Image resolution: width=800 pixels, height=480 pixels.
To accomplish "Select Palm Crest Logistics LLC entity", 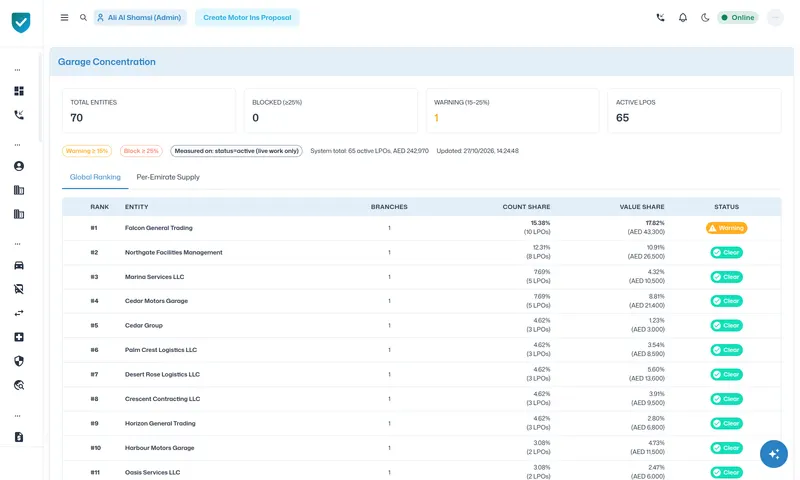I will click(161, 350).
